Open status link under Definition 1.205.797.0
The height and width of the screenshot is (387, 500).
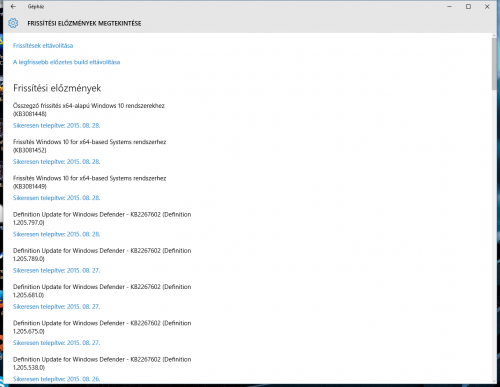56,234
